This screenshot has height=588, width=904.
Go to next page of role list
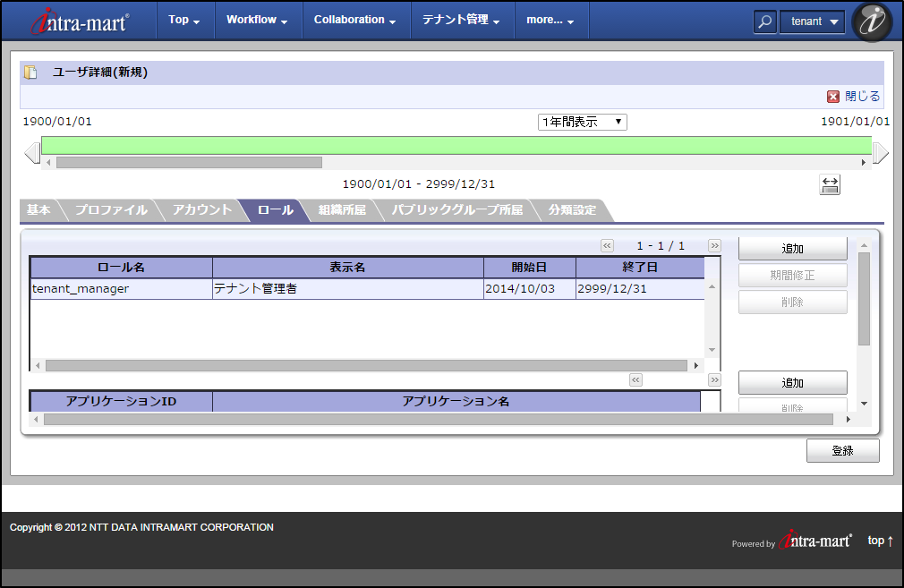pos(714,245)
